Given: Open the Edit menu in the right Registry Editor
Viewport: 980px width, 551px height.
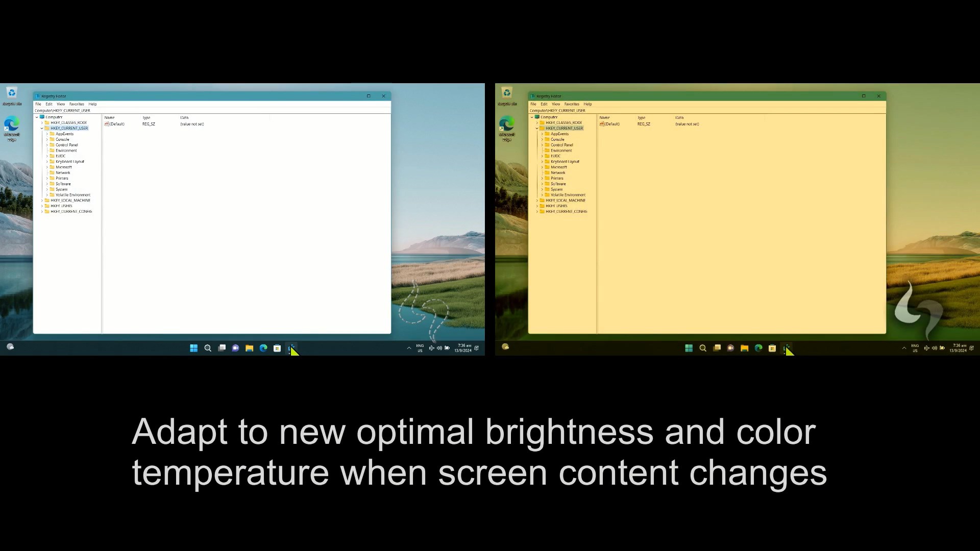Looking at the screenshot, I should (544, 104).
